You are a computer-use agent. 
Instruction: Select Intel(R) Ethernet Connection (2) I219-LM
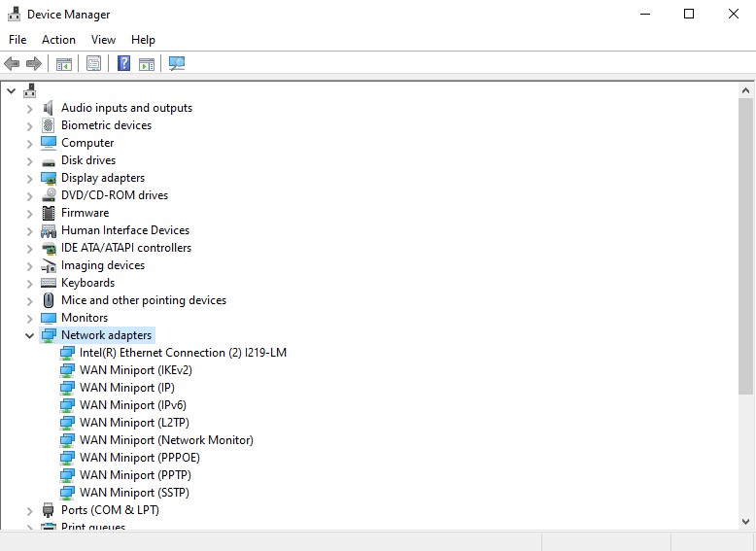[183, 353]
